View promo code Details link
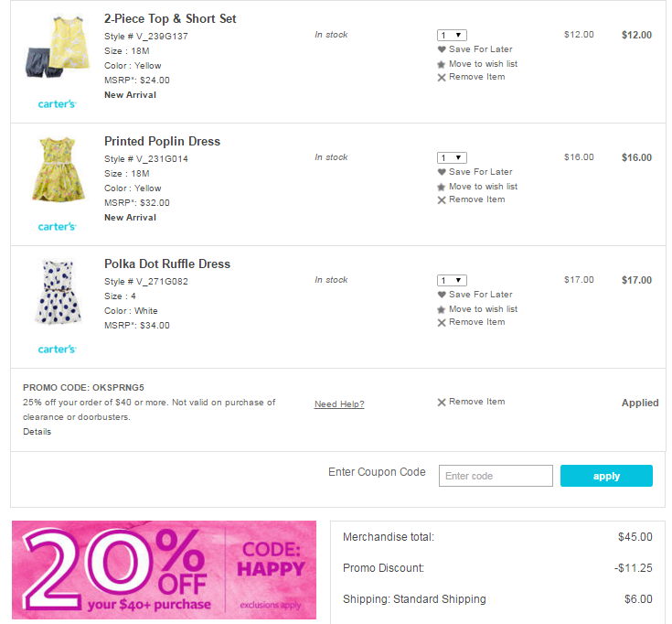 click(37, 432)
